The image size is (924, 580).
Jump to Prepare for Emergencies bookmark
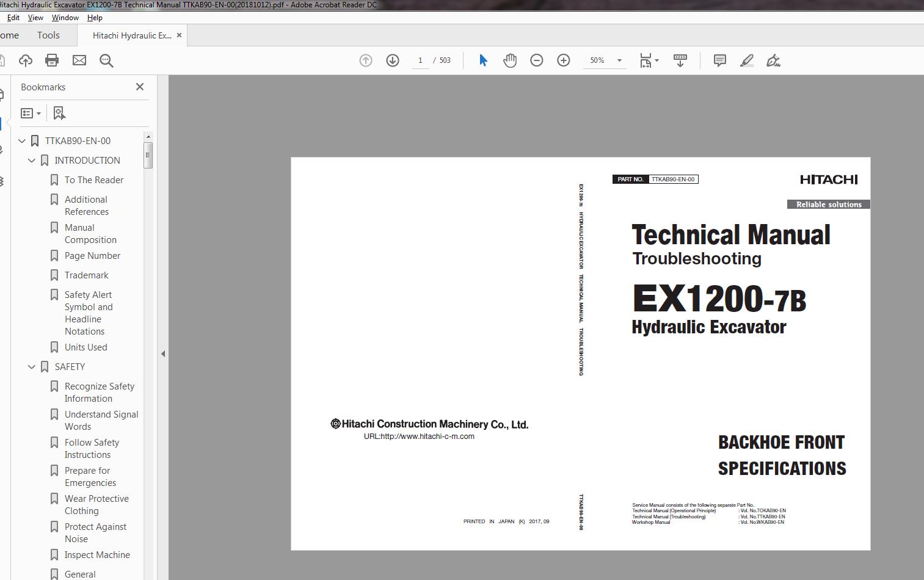(x=90, y=477)
